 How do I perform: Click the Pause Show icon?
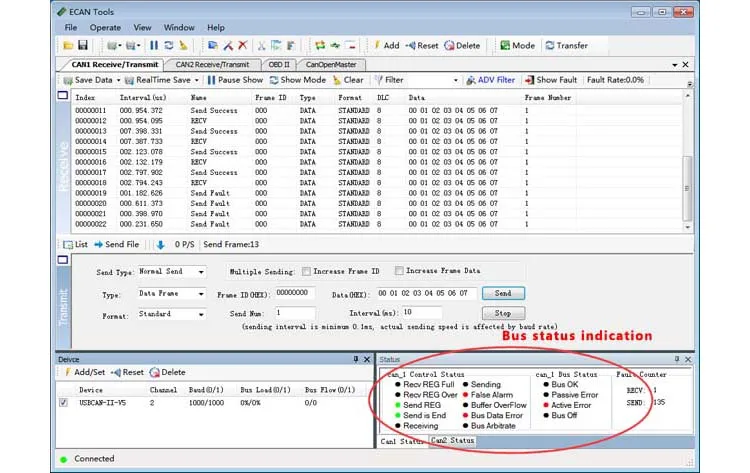click(212, 80)
